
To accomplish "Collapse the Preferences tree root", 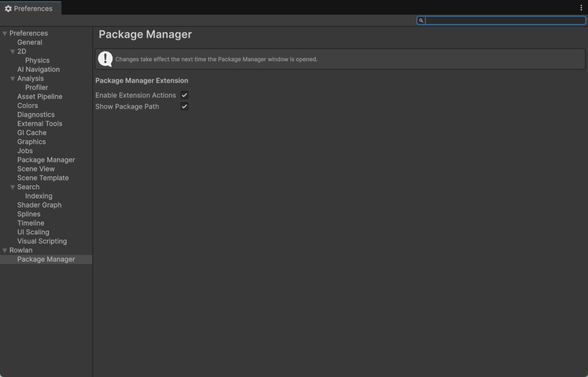I will 4,33.
